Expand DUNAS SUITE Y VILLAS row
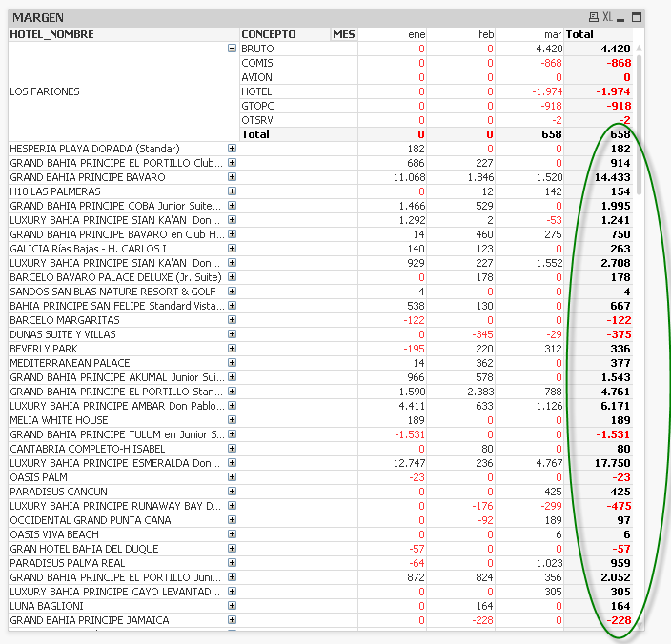Viewport: 671px width, 644px height. [232, 334]
